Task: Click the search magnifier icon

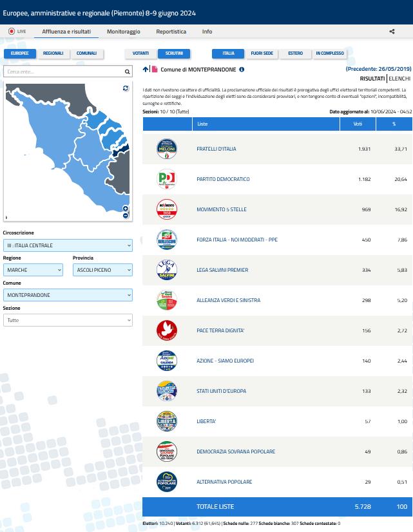Action: click(128, 71)
